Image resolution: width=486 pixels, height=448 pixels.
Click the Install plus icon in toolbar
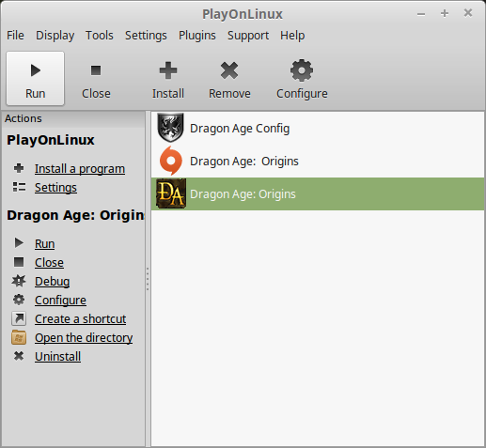tap(168, 70)
